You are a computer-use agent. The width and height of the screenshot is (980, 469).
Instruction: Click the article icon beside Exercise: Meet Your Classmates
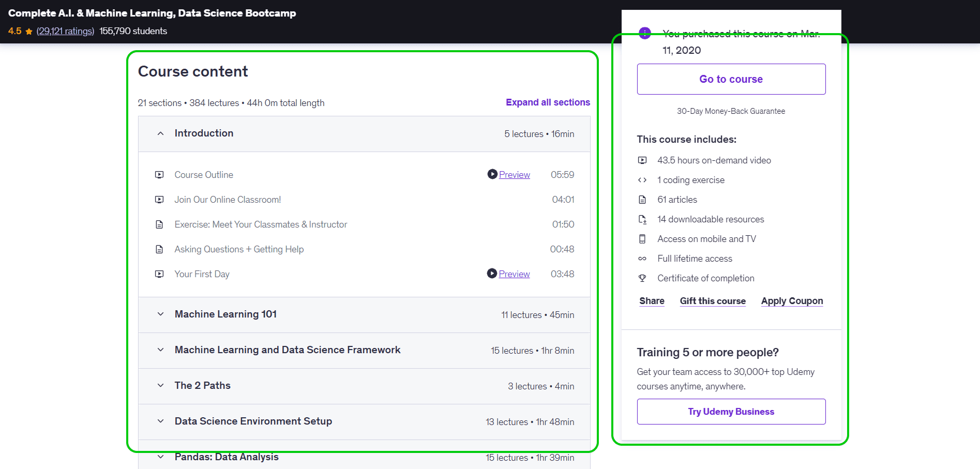pos(159,224)
